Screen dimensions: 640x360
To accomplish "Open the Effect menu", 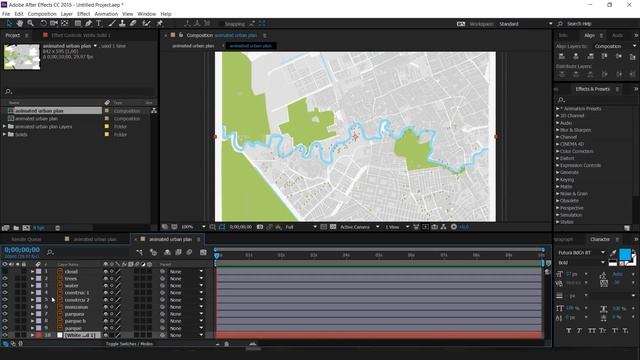I will coord(84,14).
